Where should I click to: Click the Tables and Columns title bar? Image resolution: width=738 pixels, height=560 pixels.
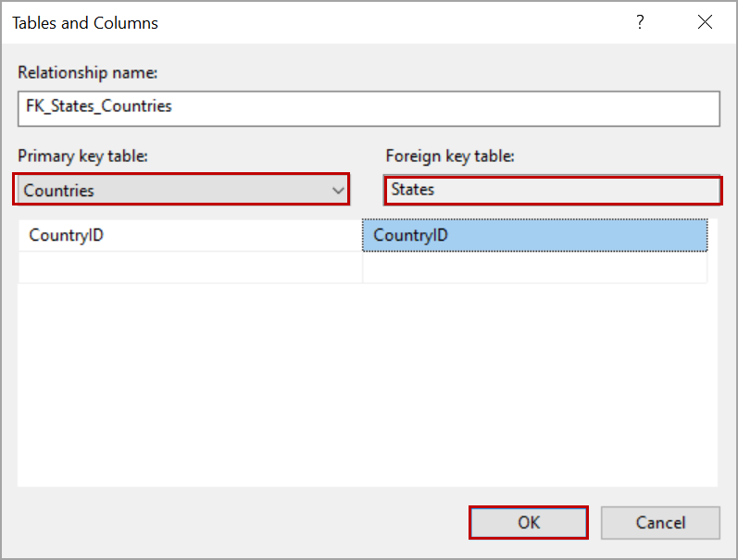click(278, 23)
